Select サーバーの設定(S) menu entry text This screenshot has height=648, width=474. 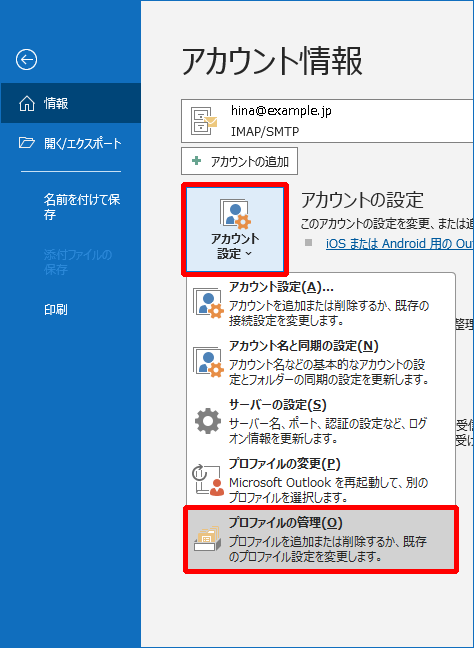[278, 405]
